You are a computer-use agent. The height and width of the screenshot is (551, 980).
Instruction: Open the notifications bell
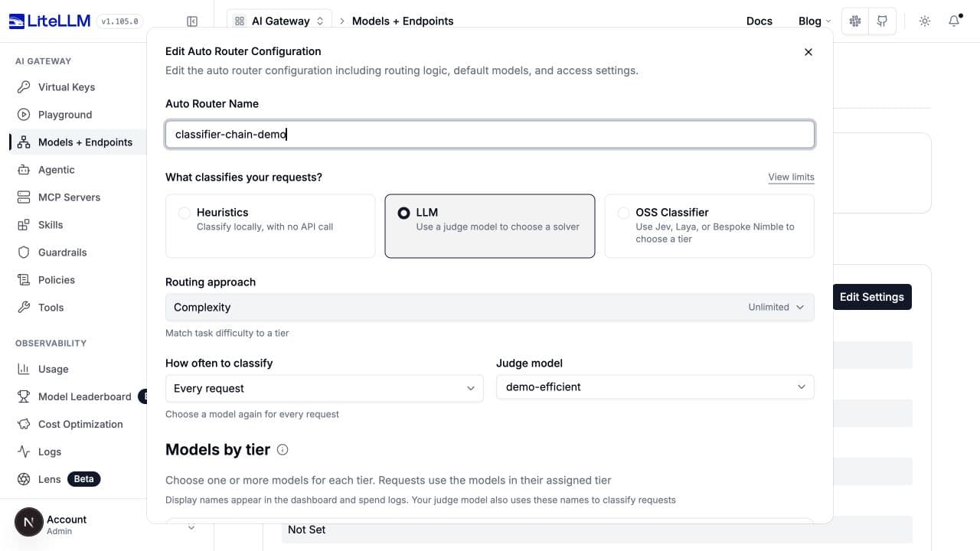(954, 21)
